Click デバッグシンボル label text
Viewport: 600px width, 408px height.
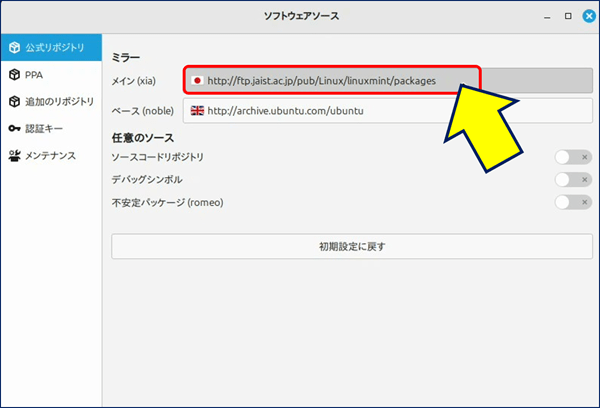[147, 180]
